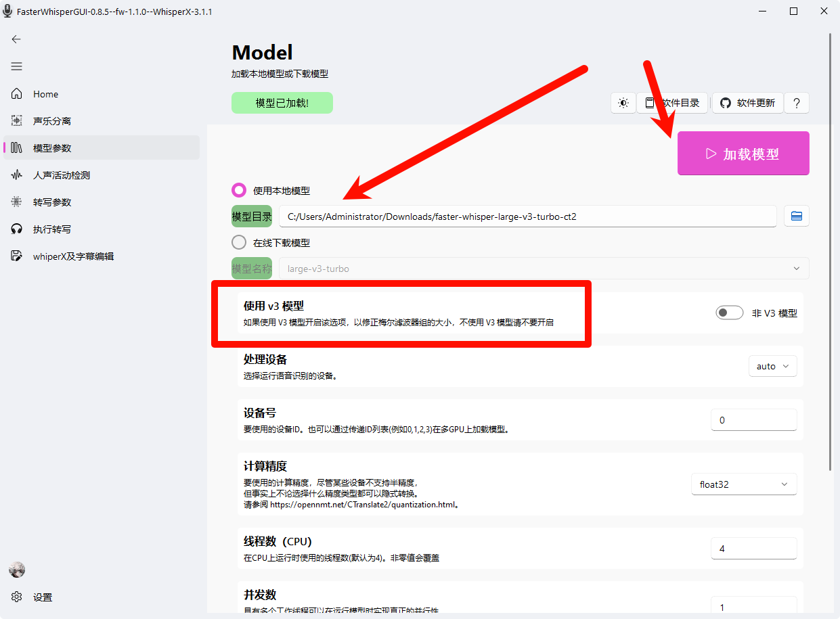Select the 使用本地模型 radio option
840x619 pixels.
click(238, 190)
